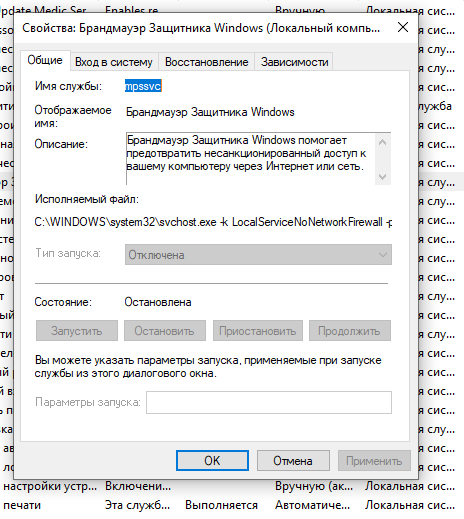
Task: Open the Зависимости tab
Action: tap(294, 62)
